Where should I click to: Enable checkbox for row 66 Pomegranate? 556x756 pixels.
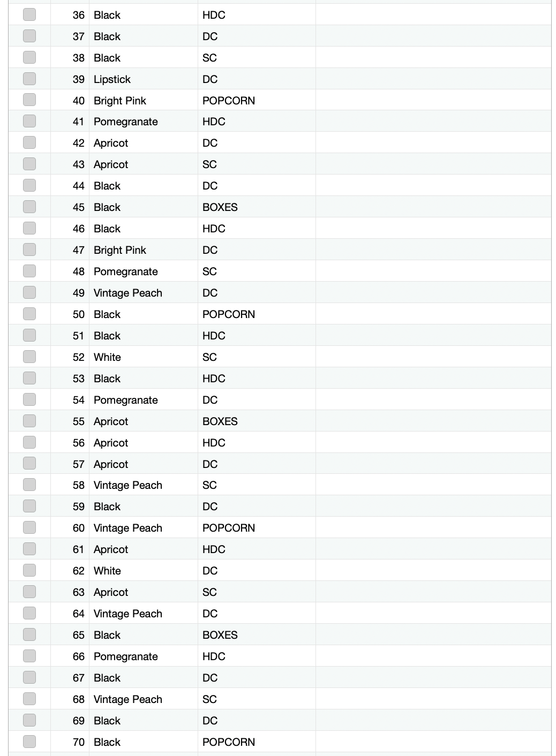click(29, 656)
